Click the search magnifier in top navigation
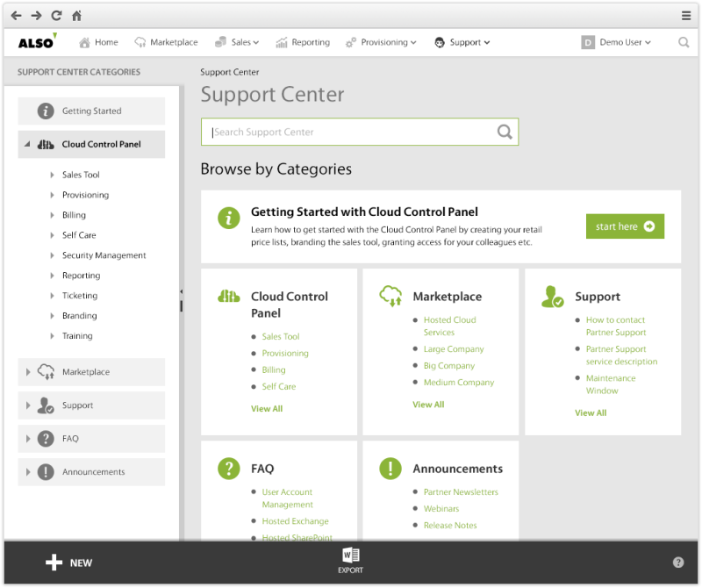 point(684,42)
